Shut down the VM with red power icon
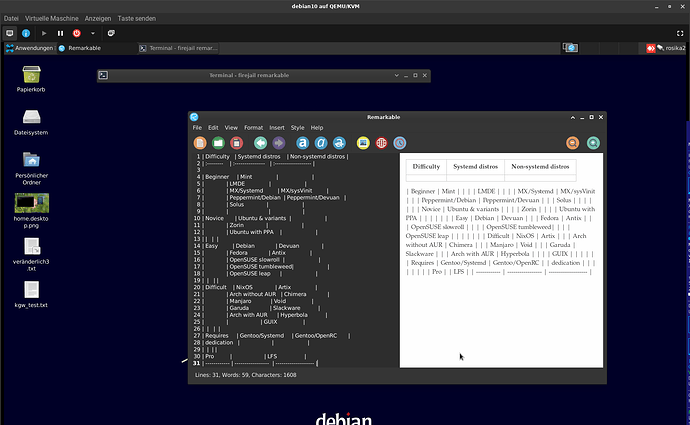The height and width of the screenshot is (425, 690). click(77, 33)
